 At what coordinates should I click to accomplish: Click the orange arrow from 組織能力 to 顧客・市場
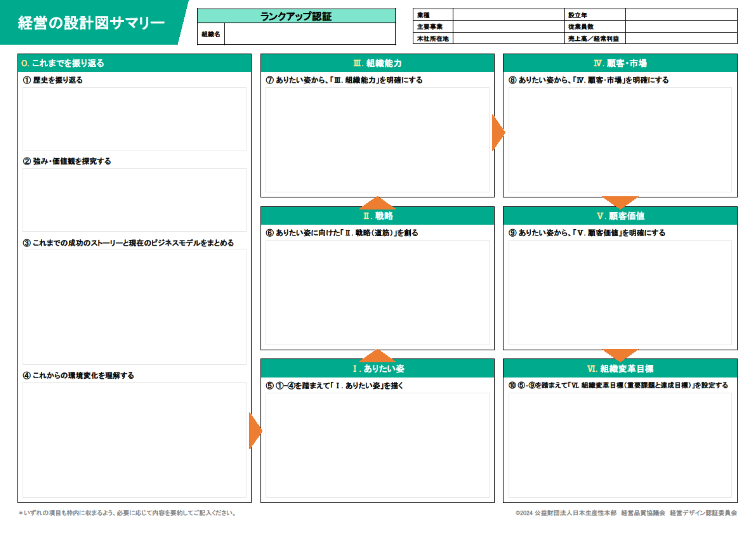pos(498,133)
